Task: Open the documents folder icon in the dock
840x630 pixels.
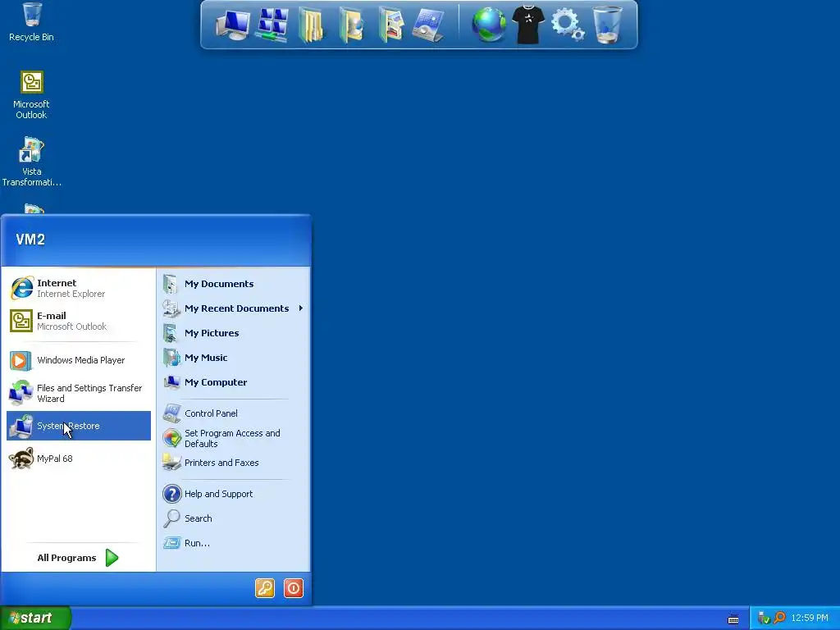Action: (311, 25)
